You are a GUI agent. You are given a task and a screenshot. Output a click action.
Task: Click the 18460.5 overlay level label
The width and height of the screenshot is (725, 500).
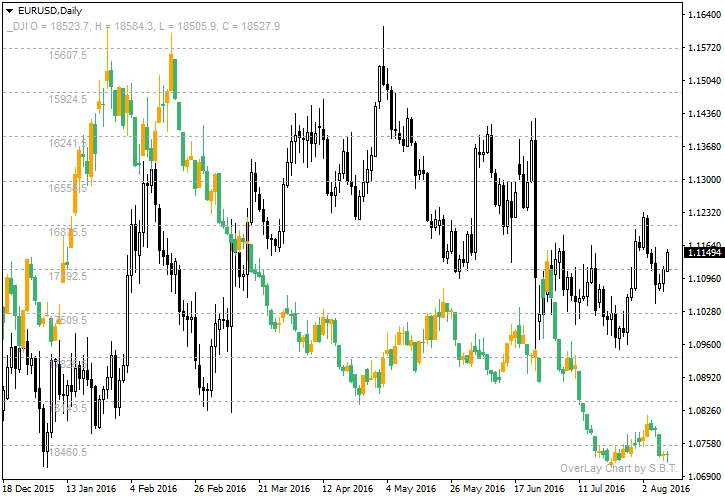tap(68, 452)
